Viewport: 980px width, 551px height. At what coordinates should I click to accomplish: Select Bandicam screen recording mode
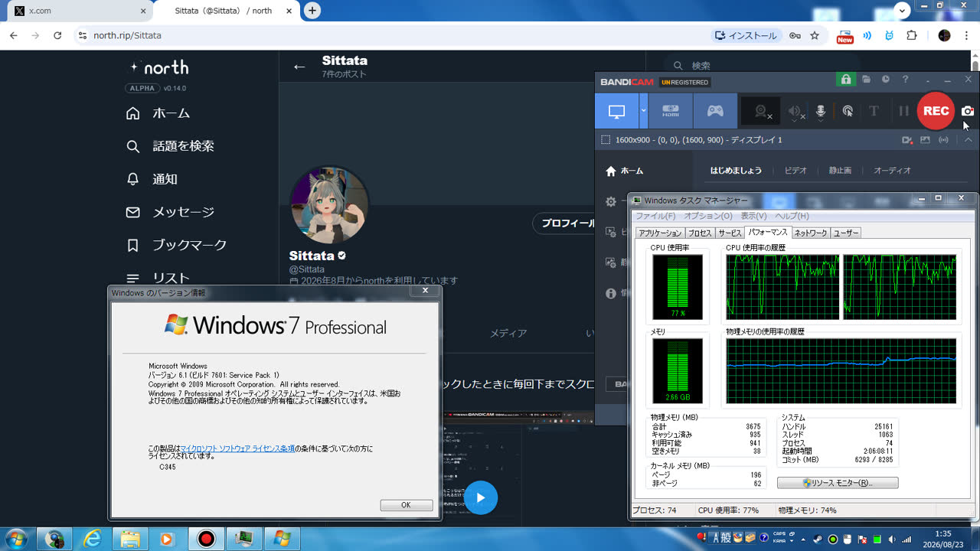click(x=617, y=111)
